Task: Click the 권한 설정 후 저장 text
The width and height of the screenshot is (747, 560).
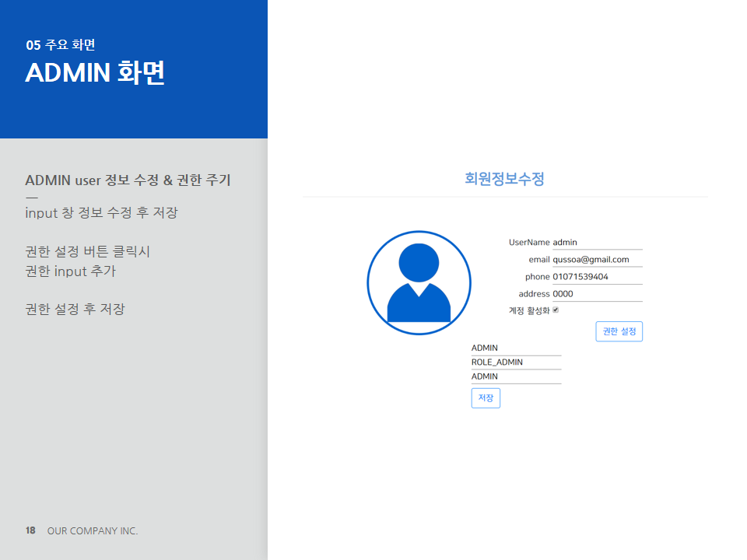Action: point(75,309)
